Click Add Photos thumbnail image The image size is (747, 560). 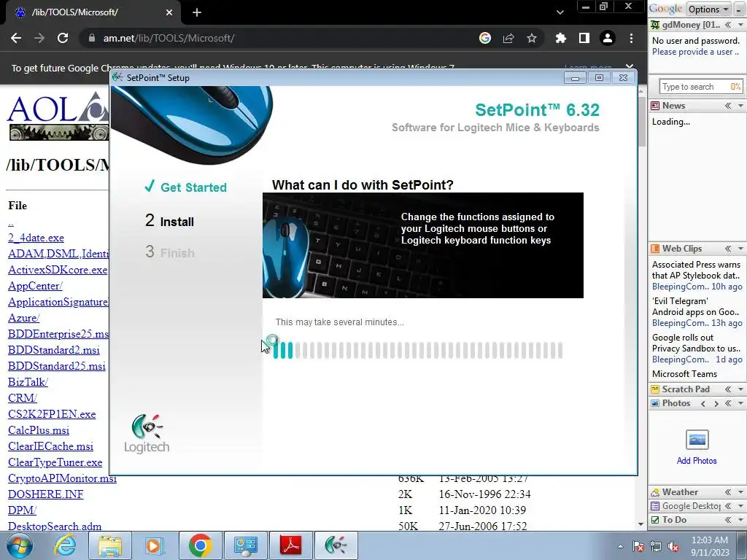(697, 439)
